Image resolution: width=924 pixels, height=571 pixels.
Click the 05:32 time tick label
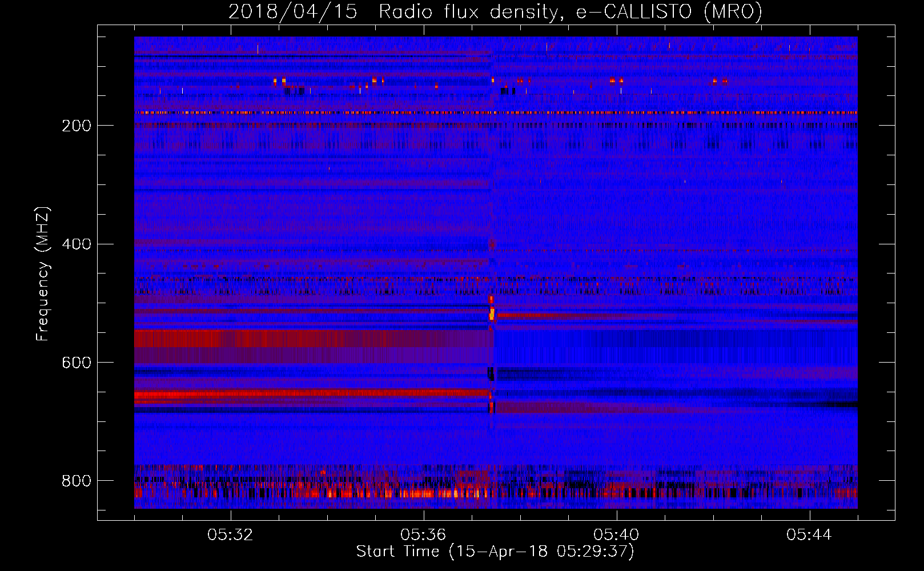click(230, 535)
